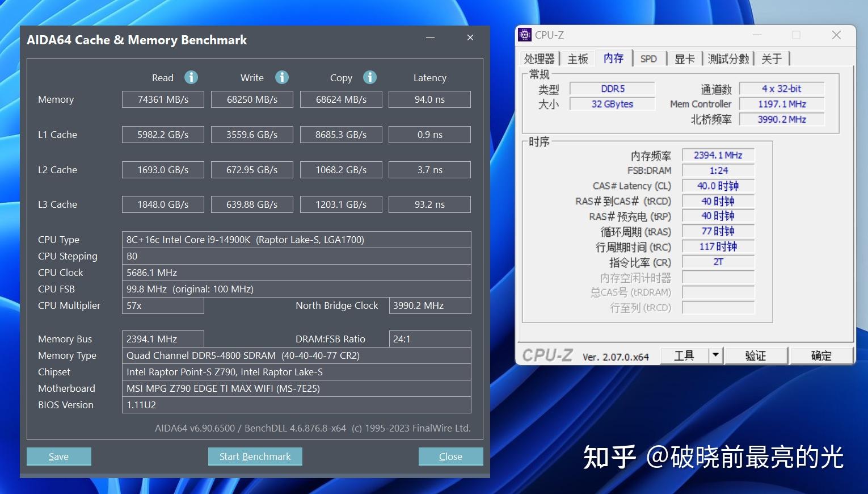This screenshot has height=494, width=868.
Task: Click the Mem Controller 1197.1 MHz field
Action: tap(781, 104)
